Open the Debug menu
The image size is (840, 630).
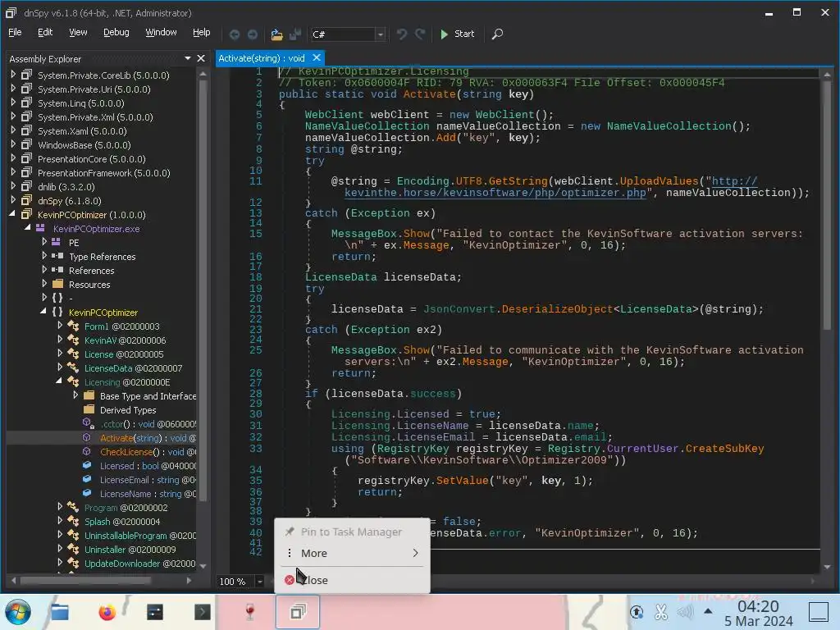coord(116,32)
